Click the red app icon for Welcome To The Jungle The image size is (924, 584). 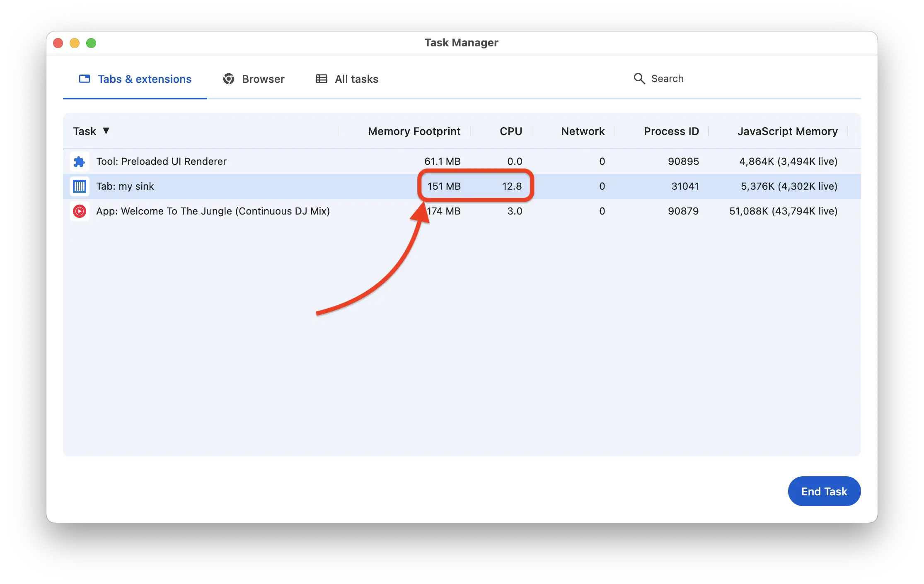pyautogui.click(x=79, y=211)
